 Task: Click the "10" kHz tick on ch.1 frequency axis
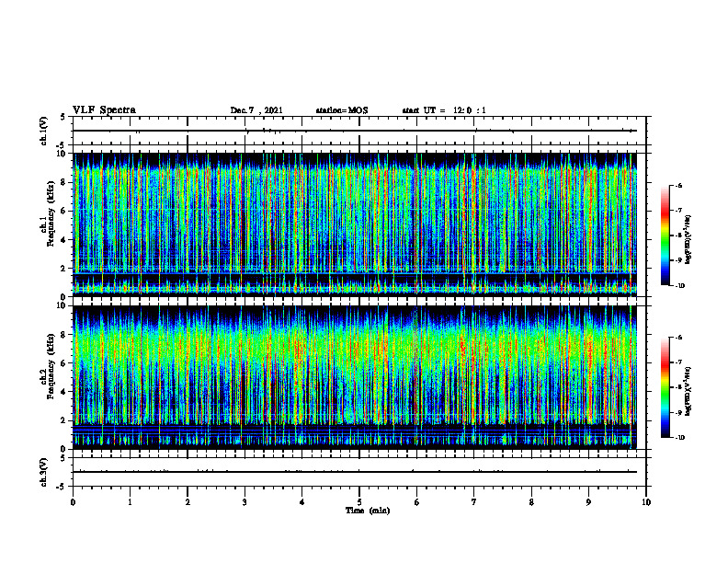point(63,154)
